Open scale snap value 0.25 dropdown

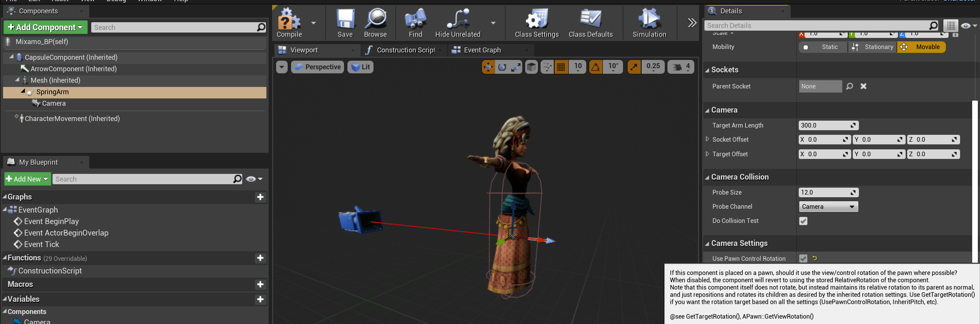point(653,67)
